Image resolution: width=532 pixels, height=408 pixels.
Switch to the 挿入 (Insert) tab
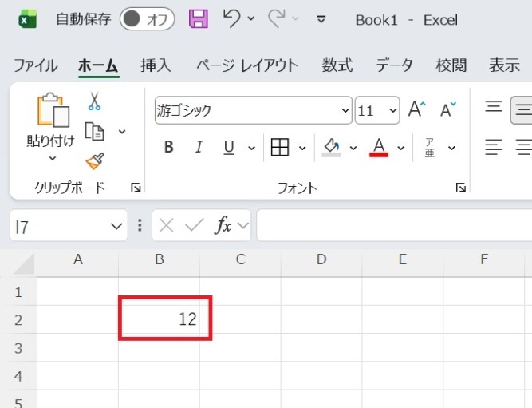pyautogui.click(x=156, y=65)
